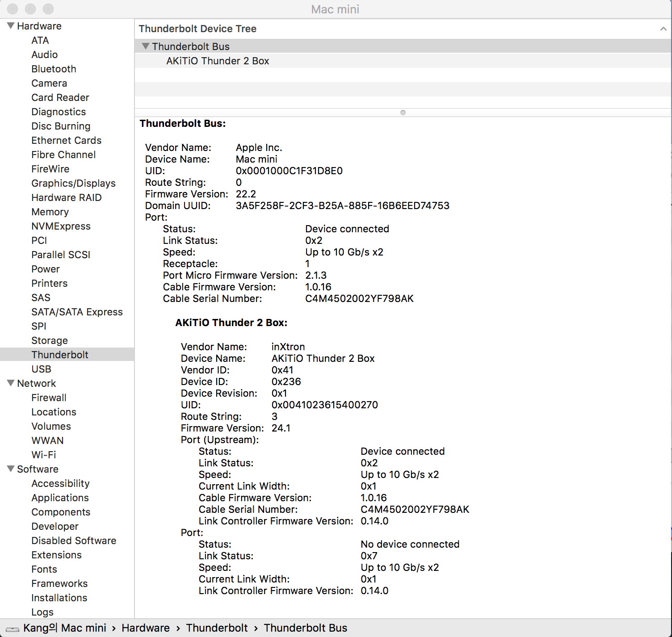This screenshot has height=637, width=672.
Task: Open Camera in the sidebar
Action: tap(49, 83)
